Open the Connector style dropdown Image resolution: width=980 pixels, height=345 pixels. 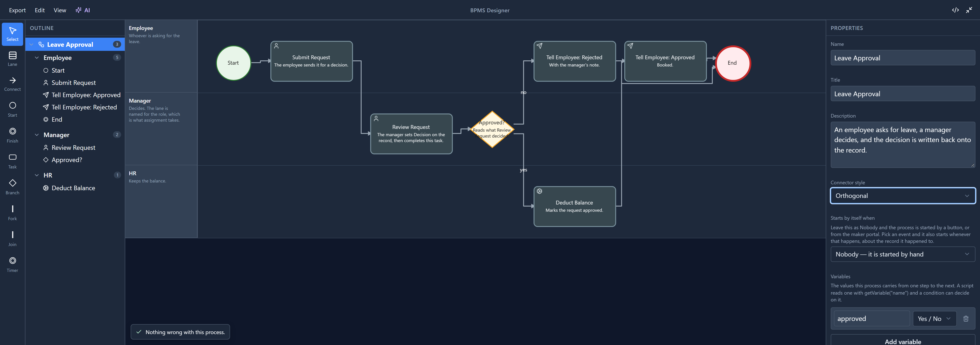(902, 196)
